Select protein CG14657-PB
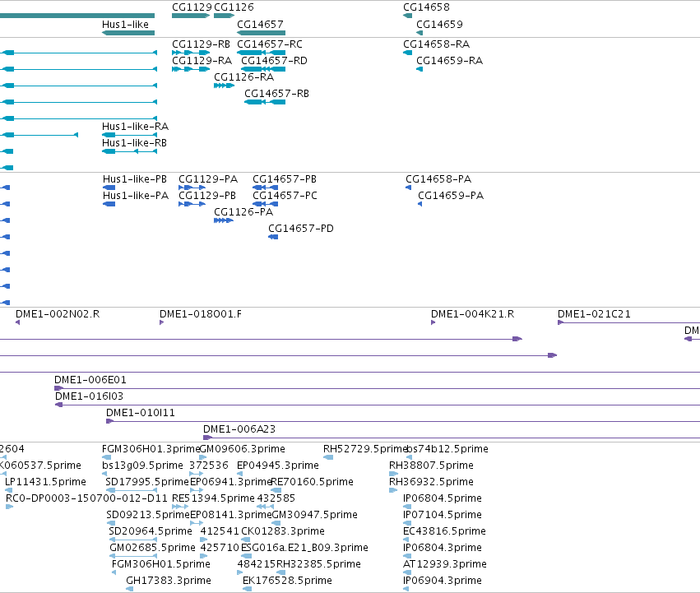The image size is (700, 593). (x=265, y=188)
